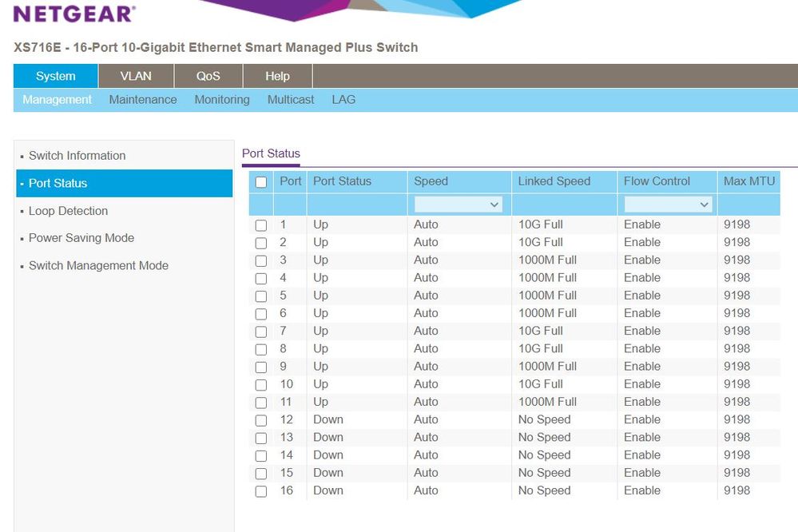Enable the checkbox for port 16

(x=260, y=491)
